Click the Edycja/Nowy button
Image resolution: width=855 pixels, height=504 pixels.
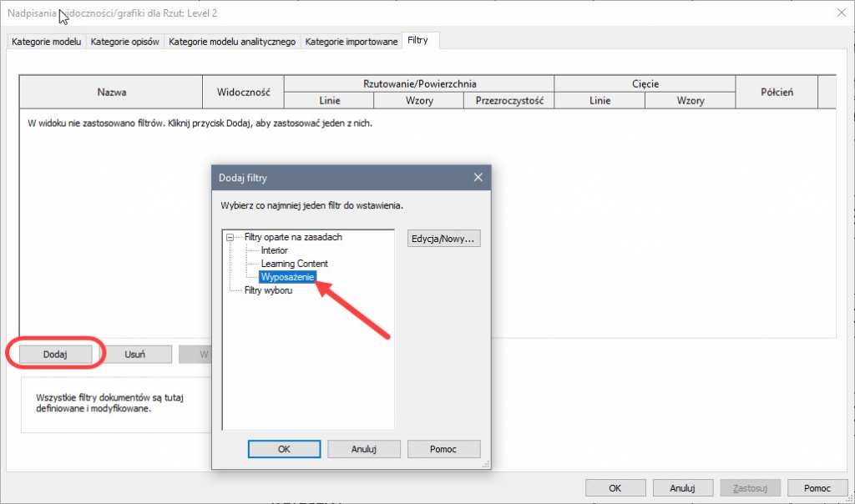click(443, 239)
